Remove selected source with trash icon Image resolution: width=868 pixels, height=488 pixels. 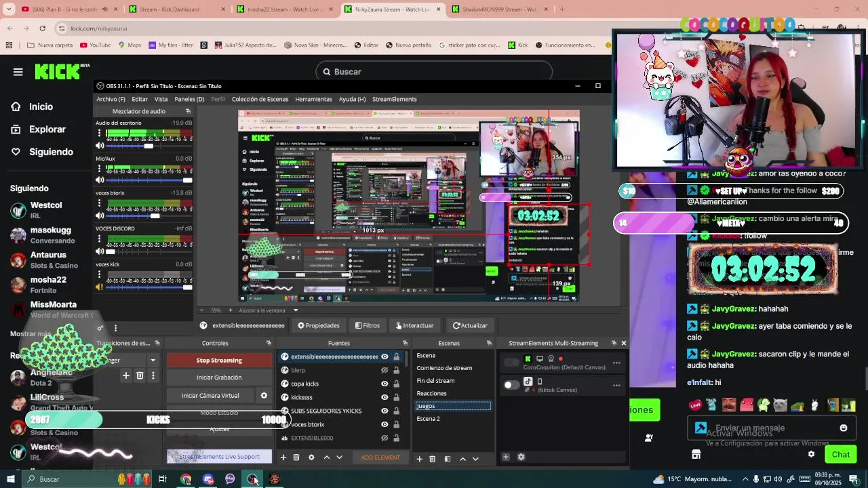coord(296,458)
